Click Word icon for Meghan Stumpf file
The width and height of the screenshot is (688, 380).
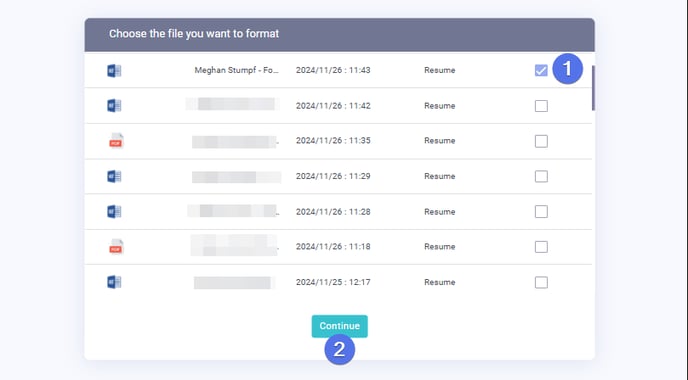pyautogui.click(x=114, y=71)
